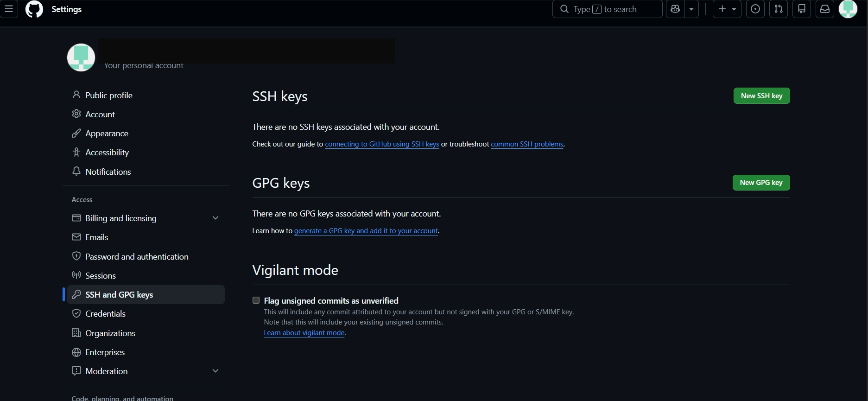The image size is (868, 401).
Task: Open Enterprises in the sidebar
Action: (146, 352)
